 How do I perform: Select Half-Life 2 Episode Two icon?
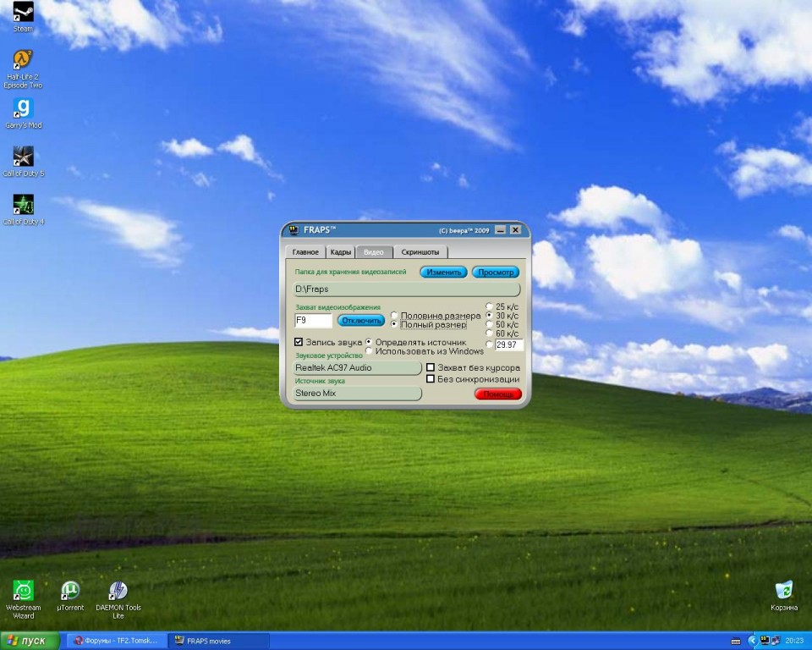23,61
